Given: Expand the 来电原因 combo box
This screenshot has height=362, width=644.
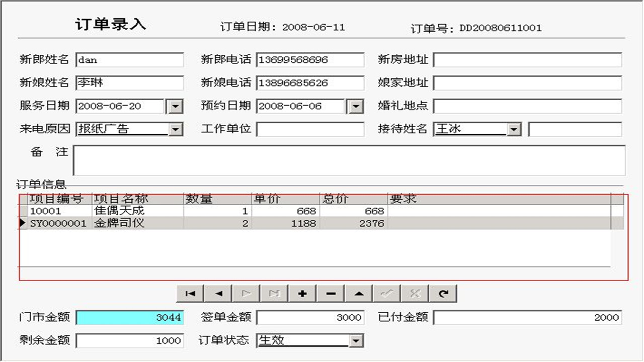Looking at the screenshot, I should pos(176,129).
